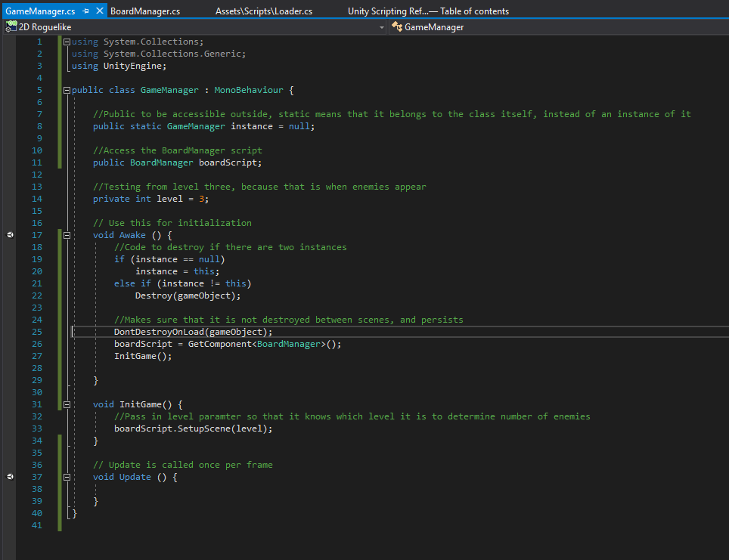Click the MonoBehaviour base class name
Viewport: 729px width, 560px height.
point(249,90)
